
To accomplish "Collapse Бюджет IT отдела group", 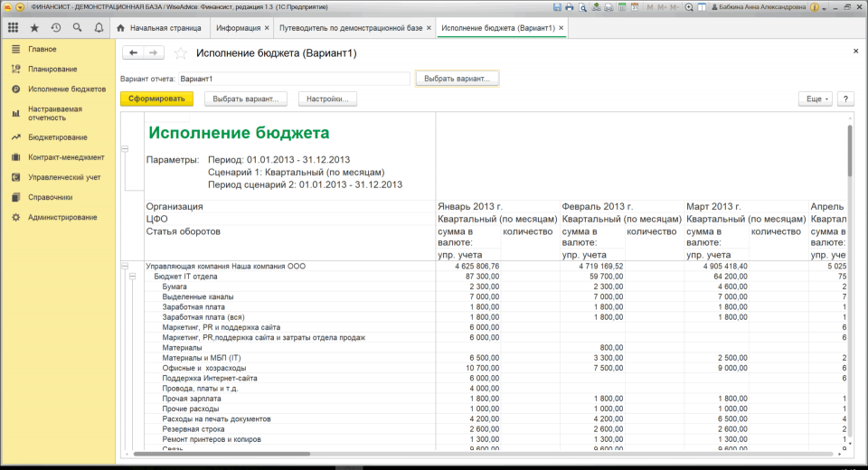I will click(x=133, y=276).
